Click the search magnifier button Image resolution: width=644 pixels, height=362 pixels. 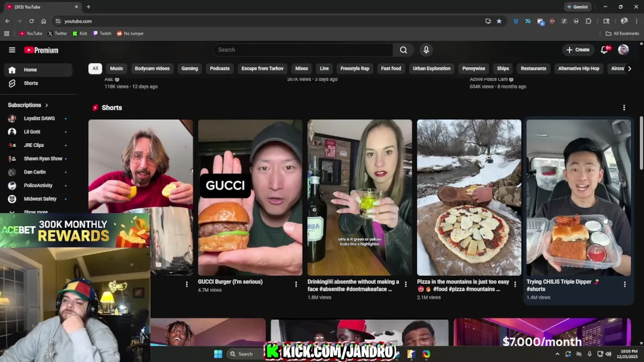404,50
